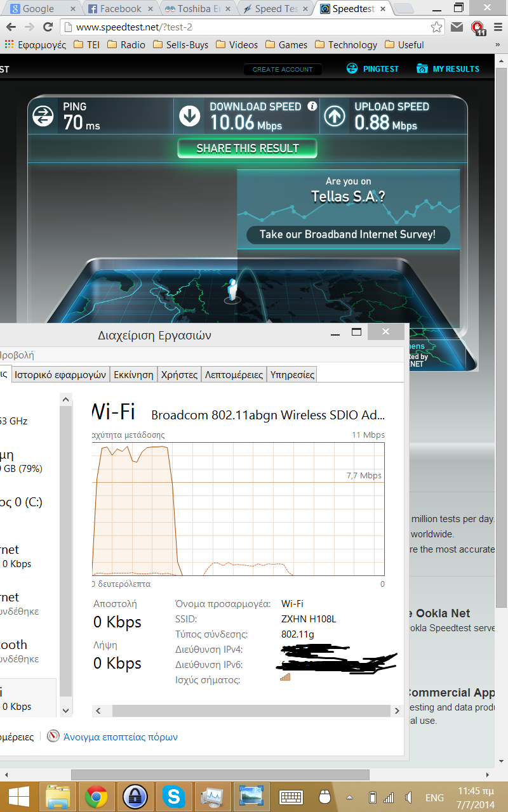508x812 pixels.
Task: Open the Υπηρεσίες tab
Action: tap(292, 374)
